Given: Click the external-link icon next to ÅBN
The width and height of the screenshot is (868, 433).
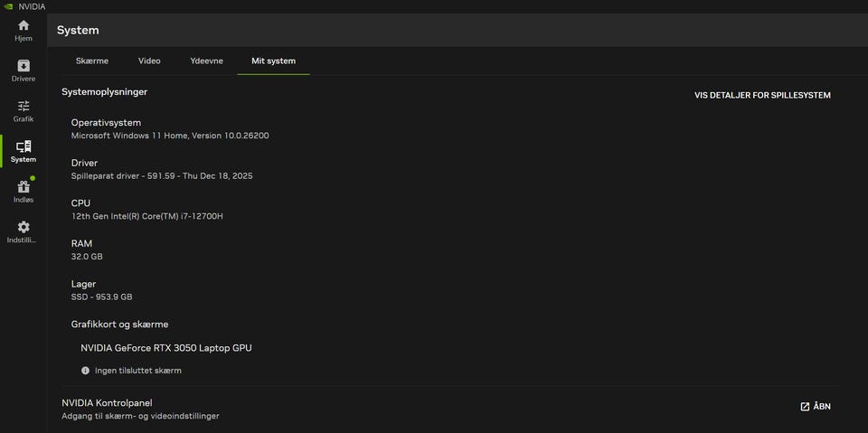Looking at the screenshot, I should pyautogui.click(x=805, y=407).
